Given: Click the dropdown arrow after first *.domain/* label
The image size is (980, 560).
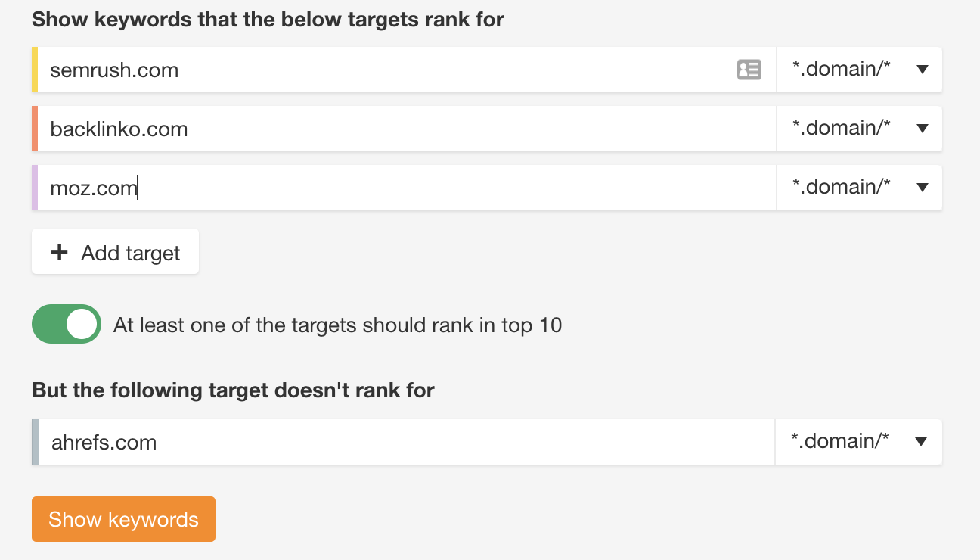Looking at the screenshot, I should point(922,70).
